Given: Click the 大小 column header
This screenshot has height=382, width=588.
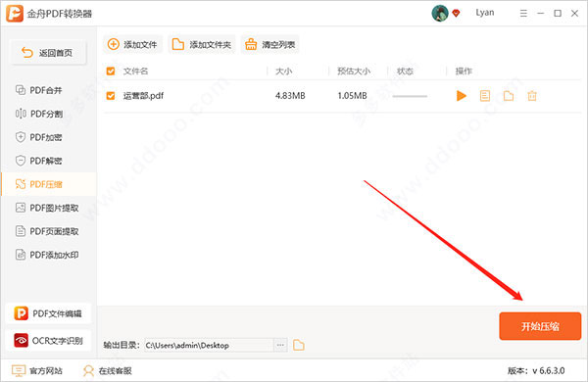Looking at the screenshot, I should tap(283, 71).
